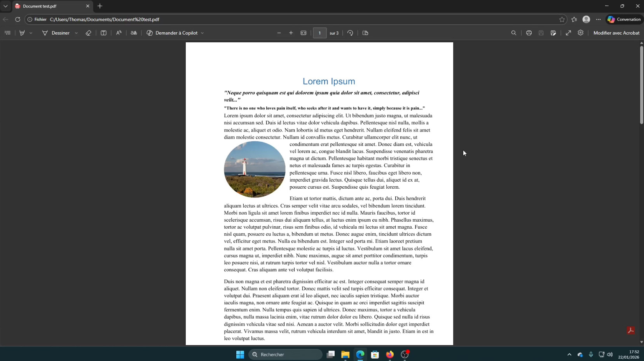Enter full screen mode with the expand arrows
The image size is (644, 361).
click(568, 33)
